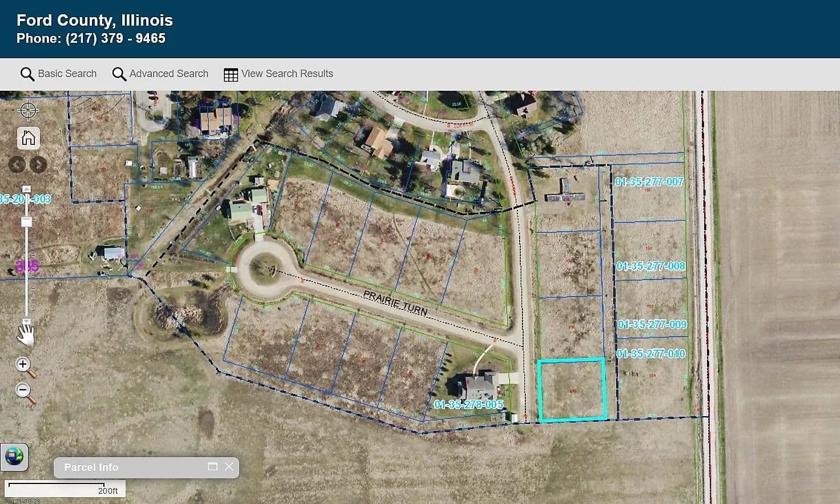
Task: Show View Search Results table
Action: point(279,74)
